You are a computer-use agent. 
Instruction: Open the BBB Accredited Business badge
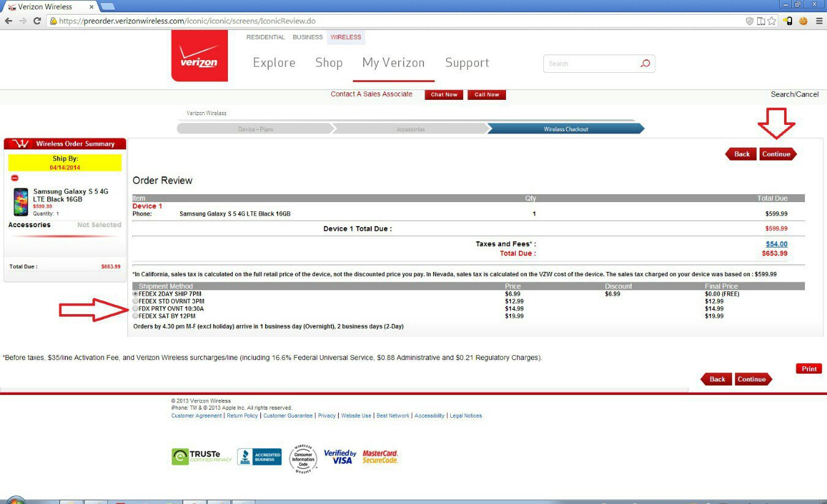click(259, 457)
